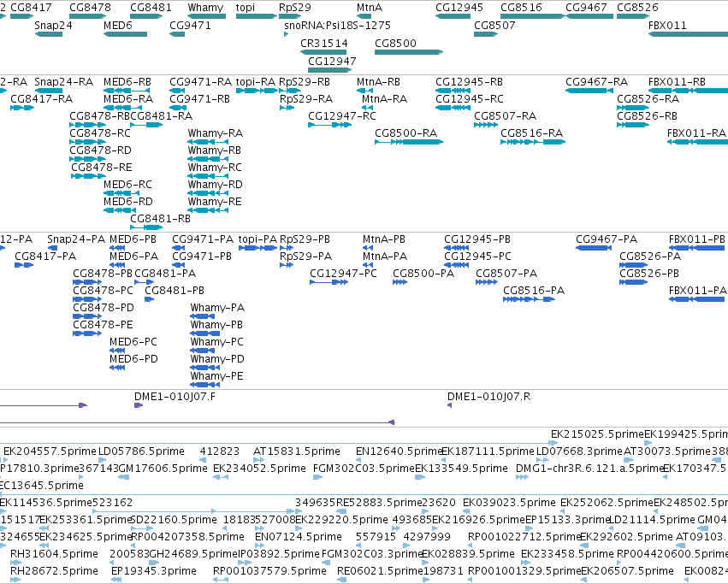This screenshot has width=728, height=584.
Task: Select the MED6 gene label
Action: click(118, 25)
